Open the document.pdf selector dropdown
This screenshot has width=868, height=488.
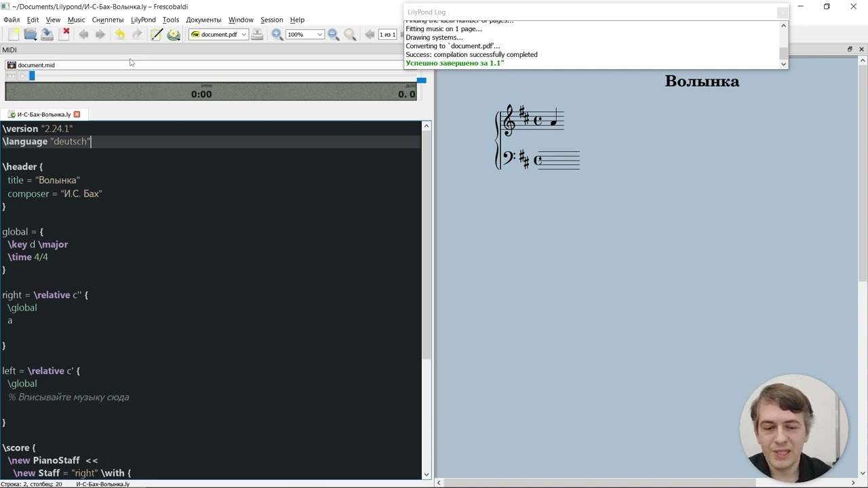click(218, 35)
